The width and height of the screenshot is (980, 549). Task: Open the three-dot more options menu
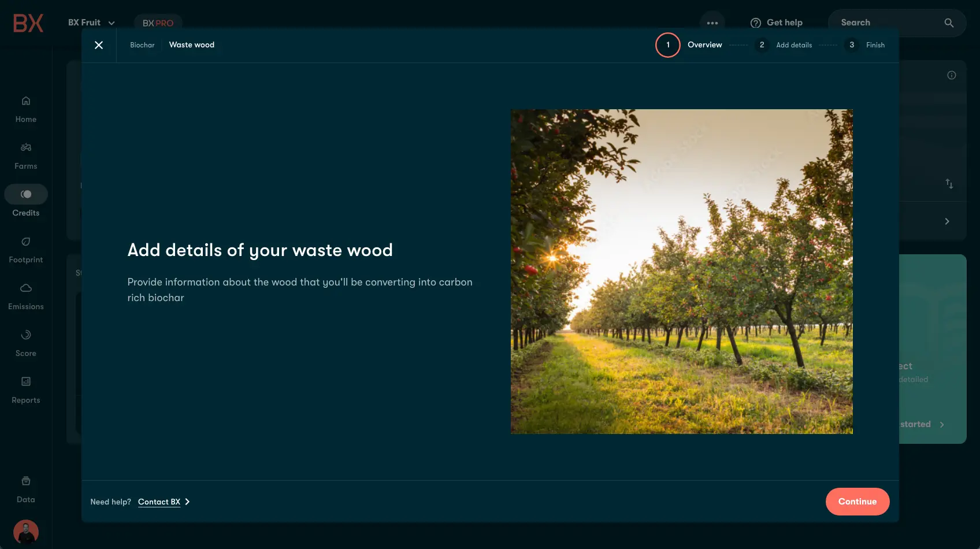[712, 23]
